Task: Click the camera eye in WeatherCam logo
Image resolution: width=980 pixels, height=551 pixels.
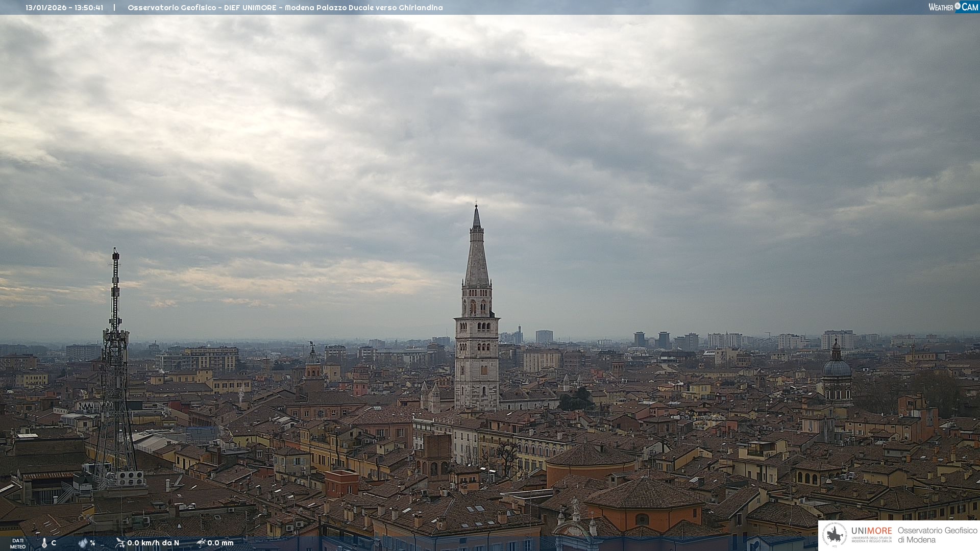Action: [x=958, y=6]
